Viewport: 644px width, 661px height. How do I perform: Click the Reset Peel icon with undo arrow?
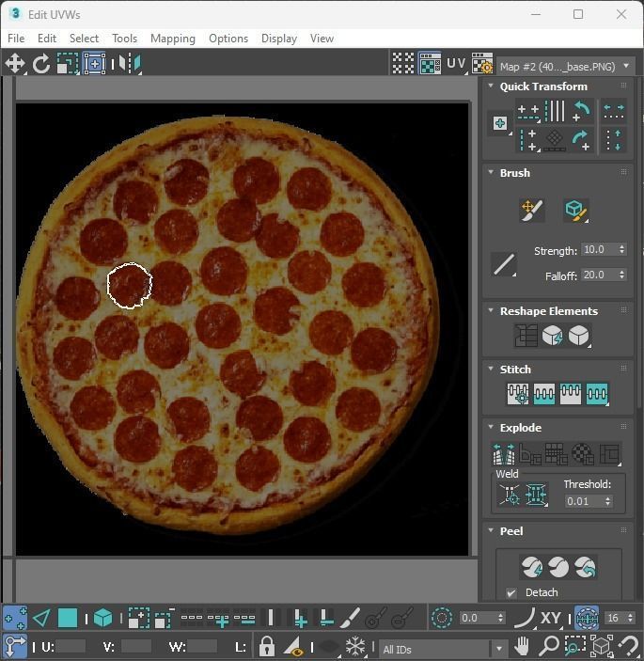(x=585, y=567)
